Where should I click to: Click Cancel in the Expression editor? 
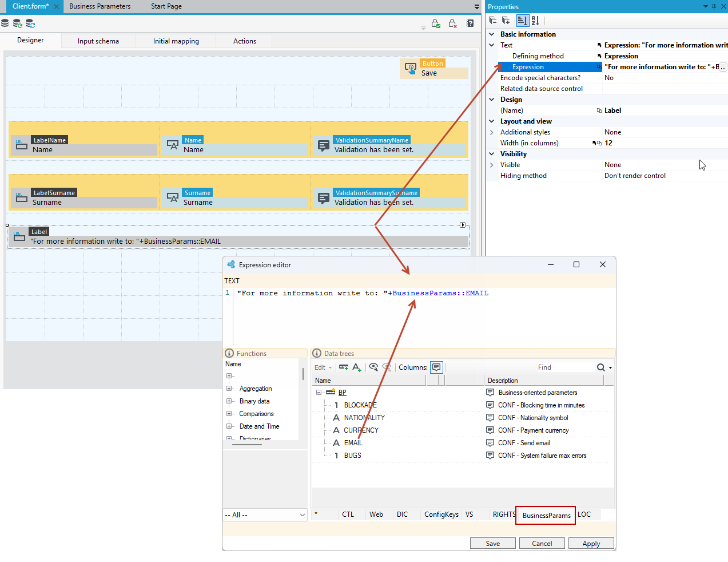coord(542,544)
